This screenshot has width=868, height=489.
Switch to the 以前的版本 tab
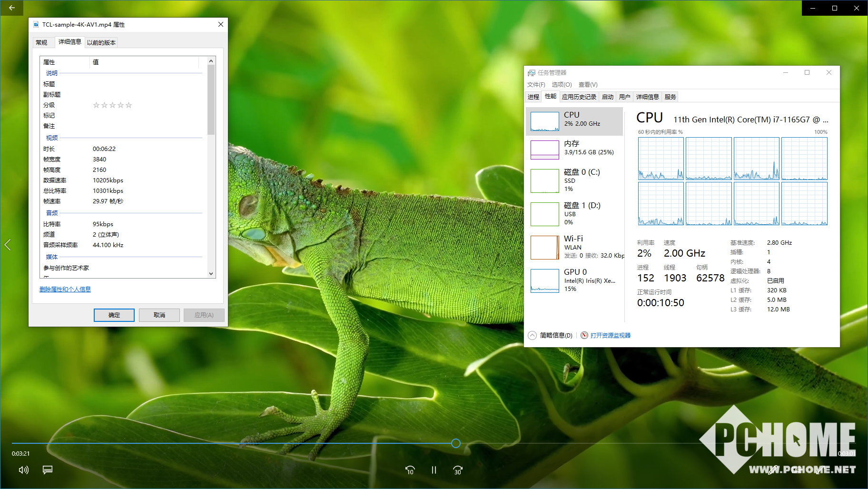(x=101, y=42)
